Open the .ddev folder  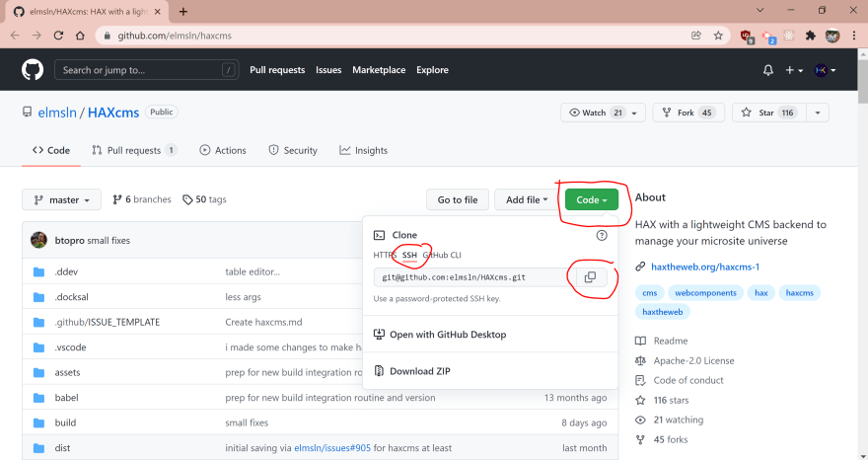66,271
